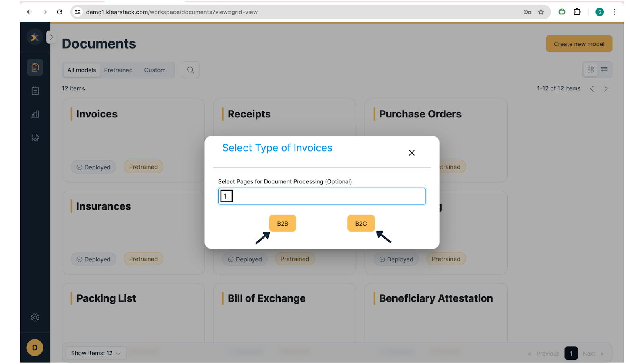This screenshot has width=644, height=364.
Task: Open site information icon in address bar
Action: point(78,12)
